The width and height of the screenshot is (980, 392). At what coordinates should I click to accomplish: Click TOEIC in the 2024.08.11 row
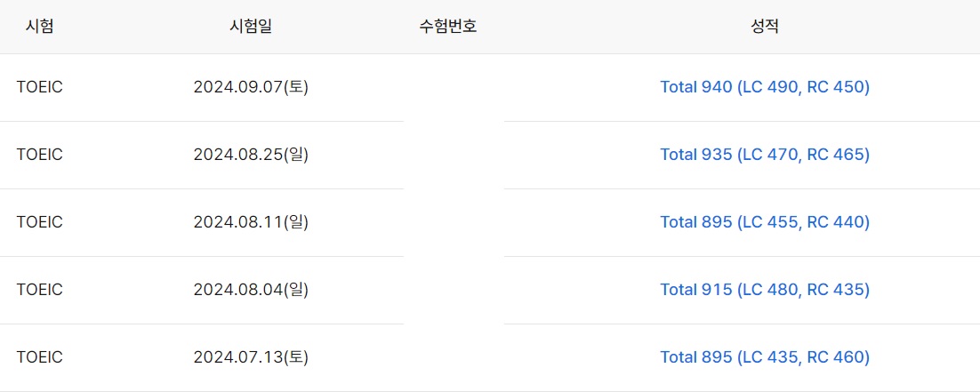(x=40, y=222)
